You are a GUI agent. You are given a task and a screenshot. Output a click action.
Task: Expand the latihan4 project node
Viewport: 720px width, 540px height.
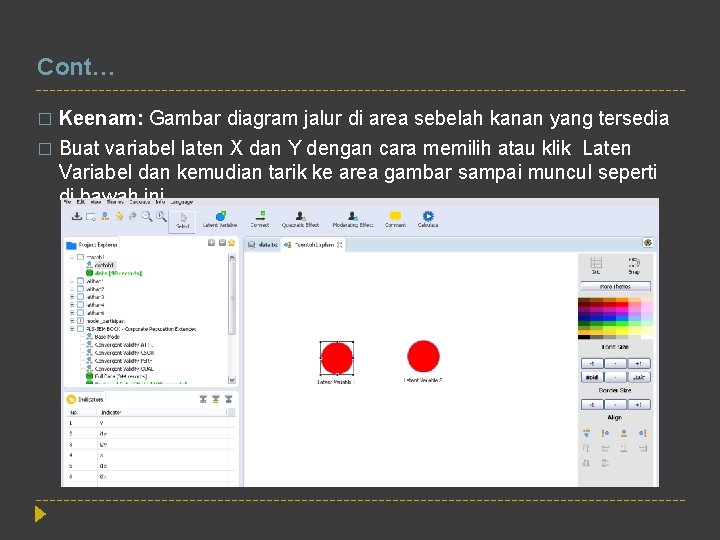point(72,305)
